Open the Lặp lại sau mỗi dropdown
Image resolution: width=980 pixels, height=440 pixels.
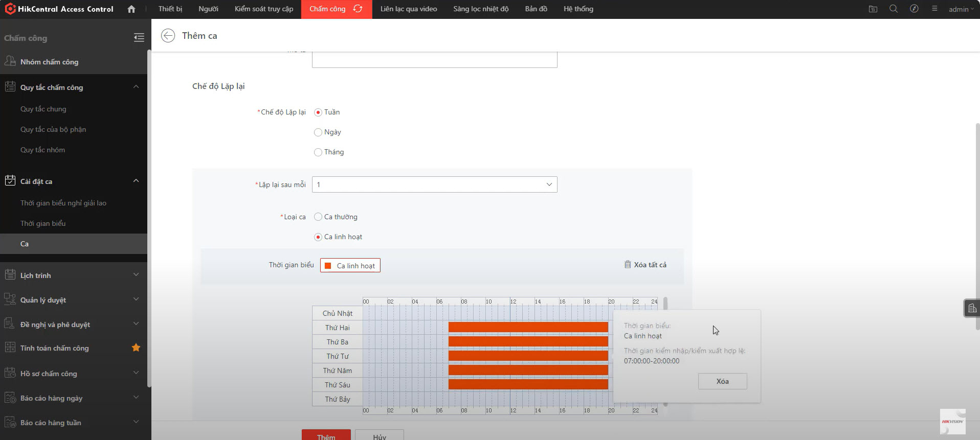click(x=434, y=184)
